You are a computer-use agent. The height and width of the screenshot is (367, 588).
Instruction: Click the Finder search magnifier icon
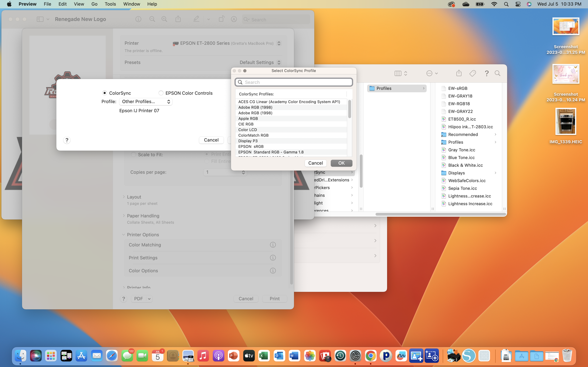[497, 73]
